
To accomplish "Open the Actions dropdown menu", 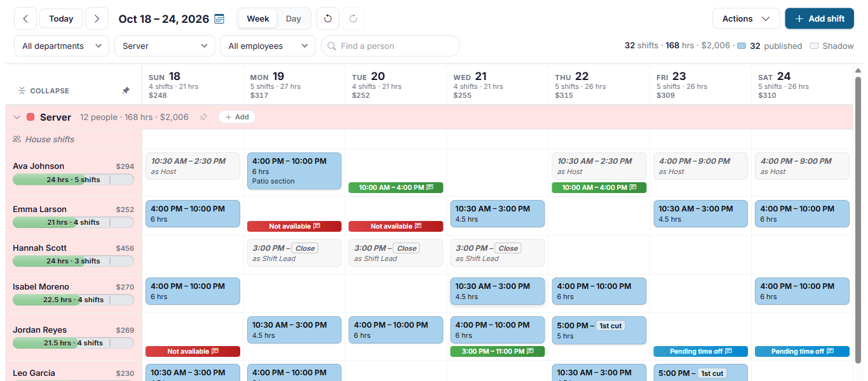I will (746, 18).
